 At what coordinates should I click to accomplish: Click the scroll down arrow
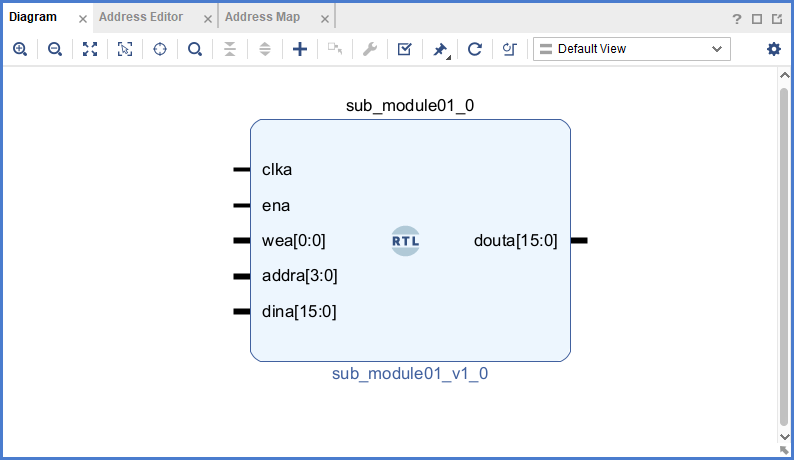coord(785,436)
